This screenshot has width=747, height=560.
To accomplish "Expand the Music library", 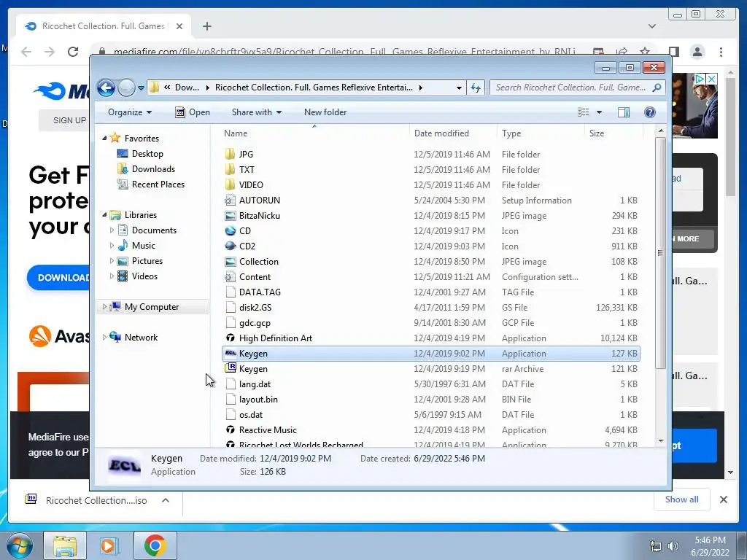I will pos(112,246).
